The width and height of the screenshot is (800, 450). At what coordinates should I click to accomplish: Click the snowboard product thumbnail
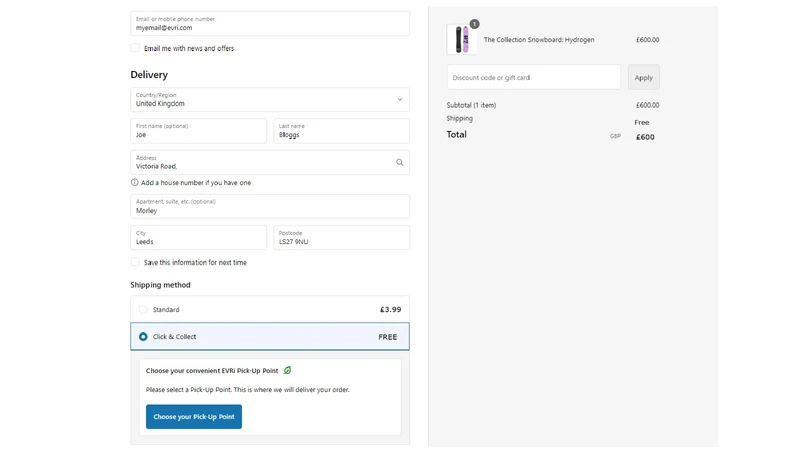point(462,39)
